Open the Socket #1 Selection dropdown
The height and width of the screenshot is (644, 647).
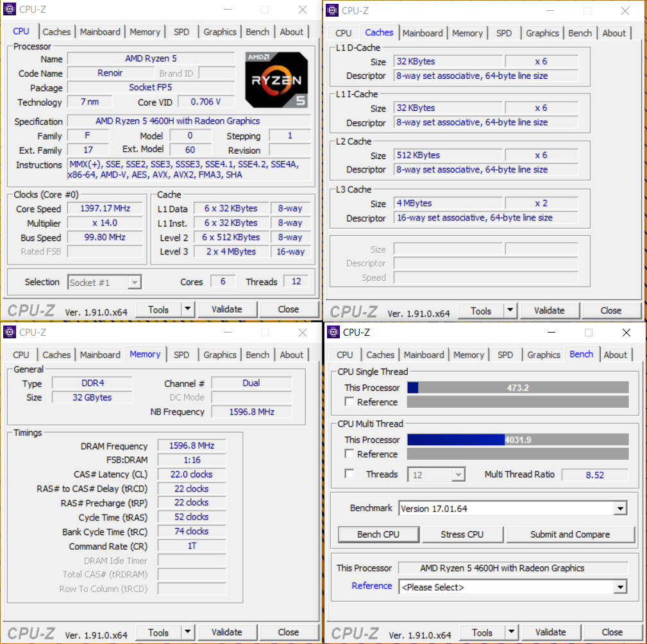pos(134,282)
